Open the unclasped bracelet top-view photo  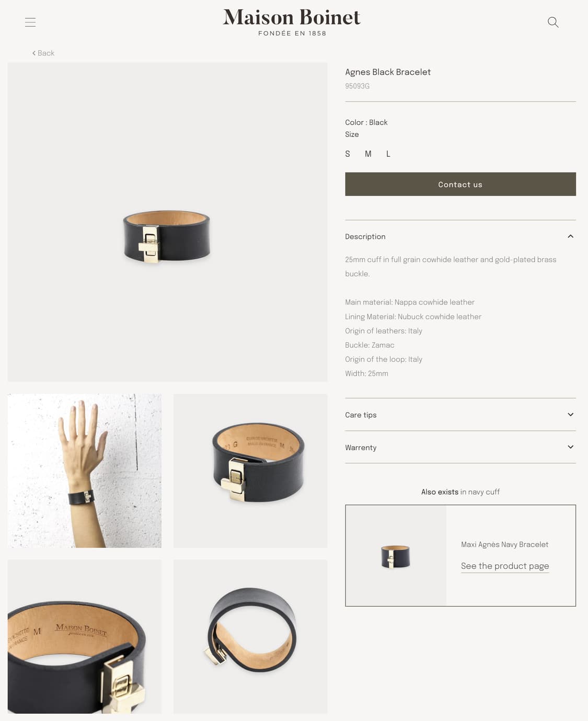pos(250,636)
